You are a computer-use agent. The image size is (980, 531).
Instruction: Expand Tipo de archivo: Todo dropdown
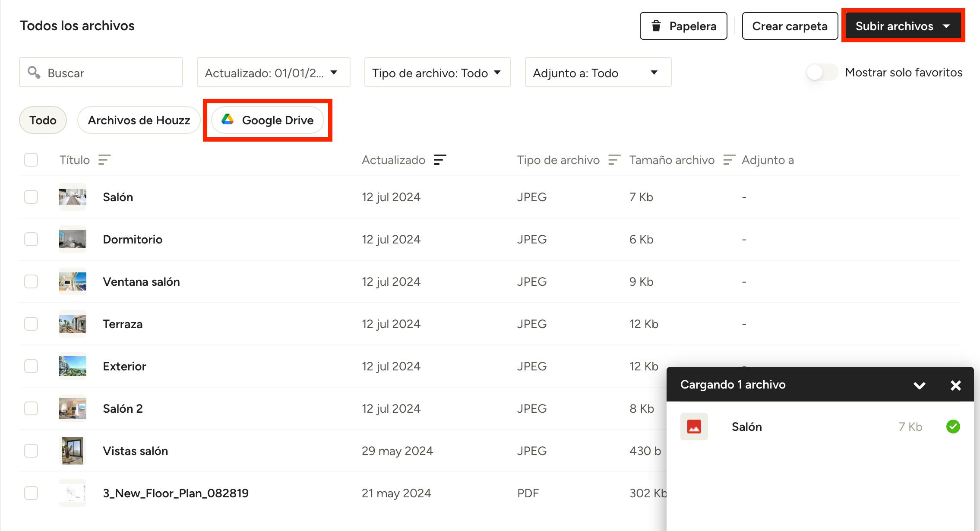tap(437, 73)
